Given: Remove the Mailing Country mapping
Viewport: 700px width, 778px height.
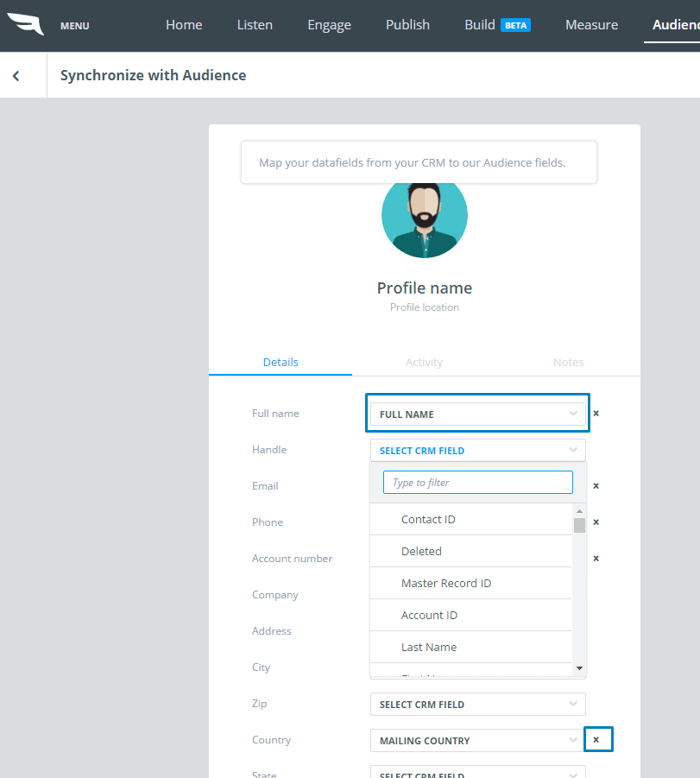Looking at the screenshot, I should [596, 740].
